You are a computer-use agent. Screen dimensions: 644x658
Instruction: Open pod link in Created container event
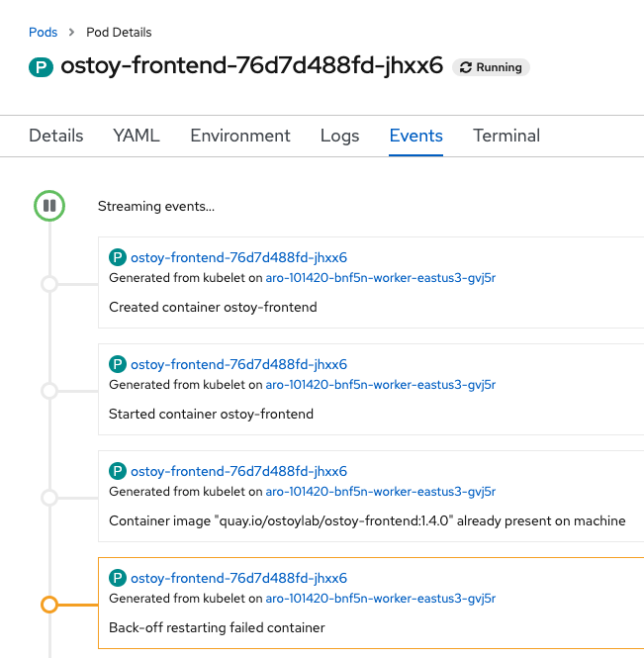click(x=238, y=257)
